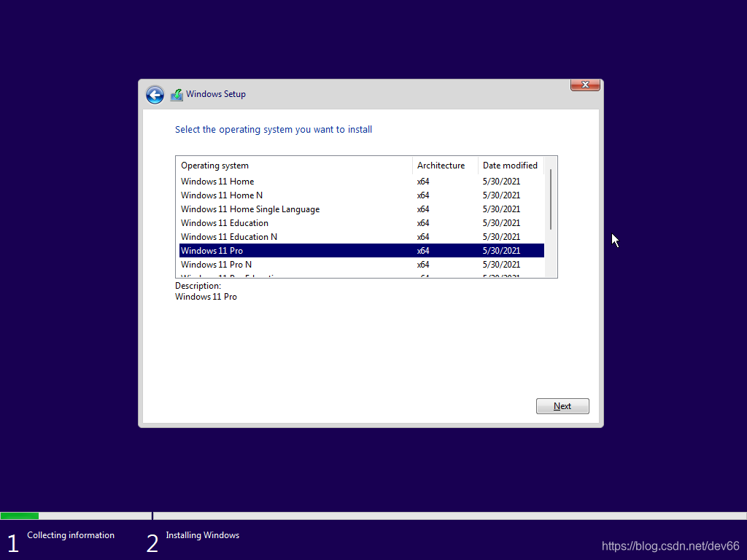Select Windows 11 Education row

tap(362, 223)
